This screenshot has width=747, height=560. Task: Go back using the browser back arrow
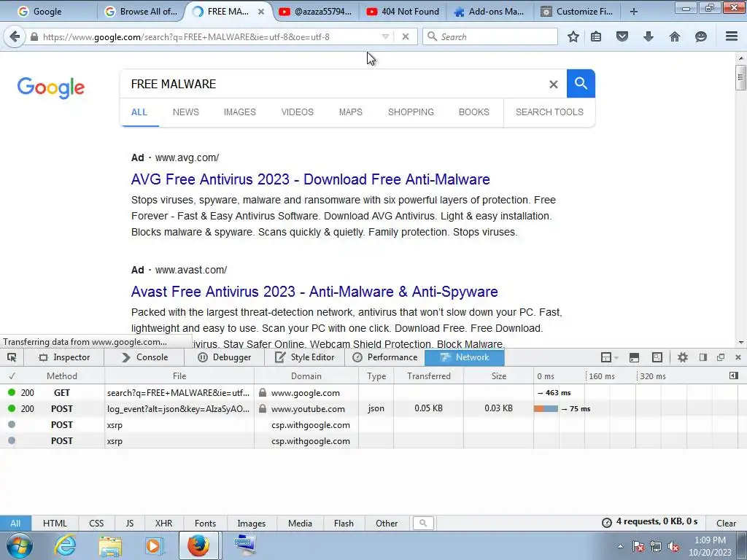click(15, 36)
